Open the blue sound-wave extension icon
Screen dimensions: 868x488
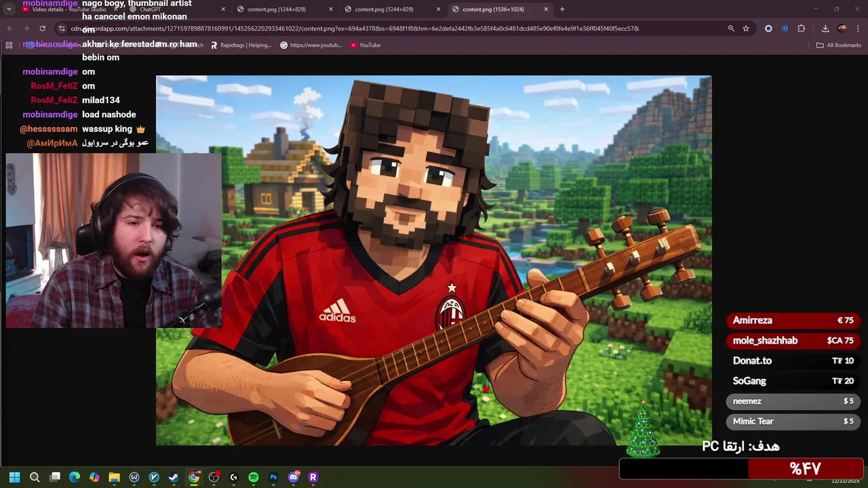(785, 28)
